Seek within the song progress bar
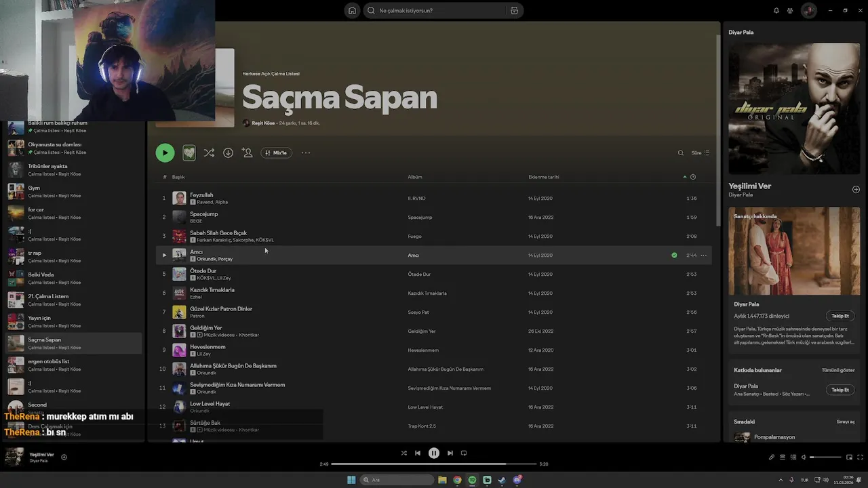This screenshot has width=868, height=488. pyautogui.click(x=434, y=464)
